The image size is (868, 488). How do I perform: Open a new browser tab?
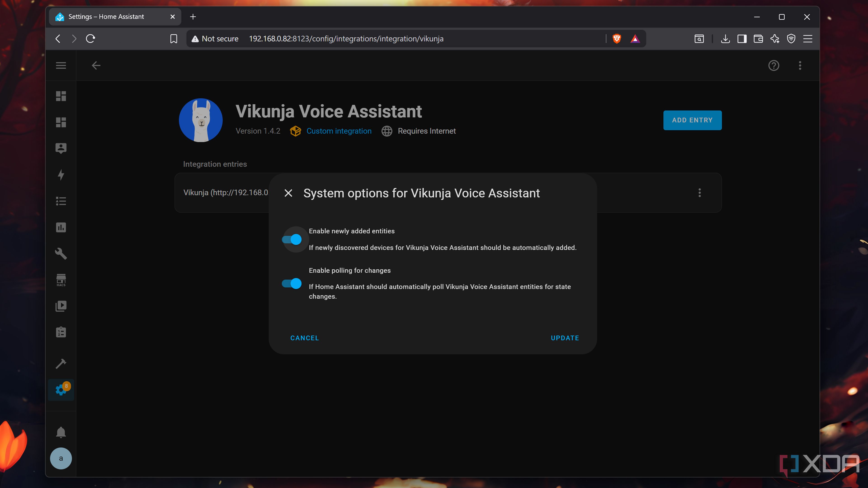tap(193, 17)
